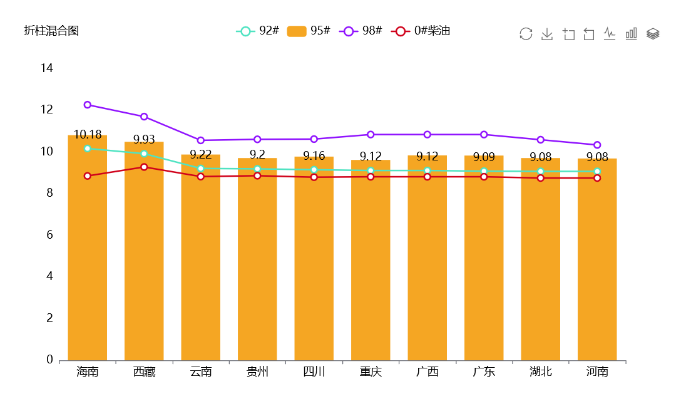689x417 pixels.
Task: Click the zoom reset icon
Action: click(x=589, y=34)
